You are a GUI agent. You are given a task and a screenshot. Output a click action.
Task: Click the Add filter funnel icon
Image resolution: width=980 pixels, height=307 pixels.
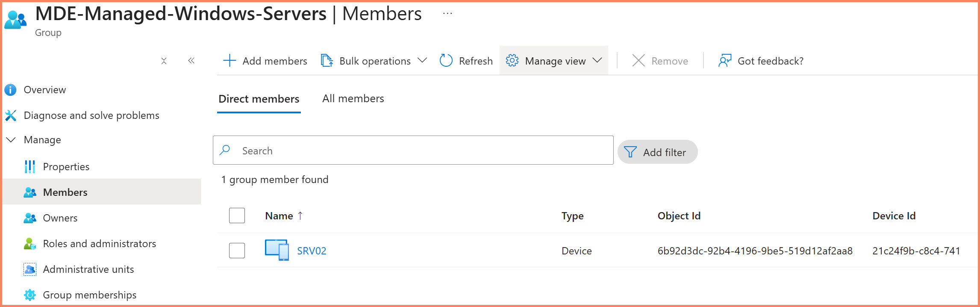[x=630, y=152]
